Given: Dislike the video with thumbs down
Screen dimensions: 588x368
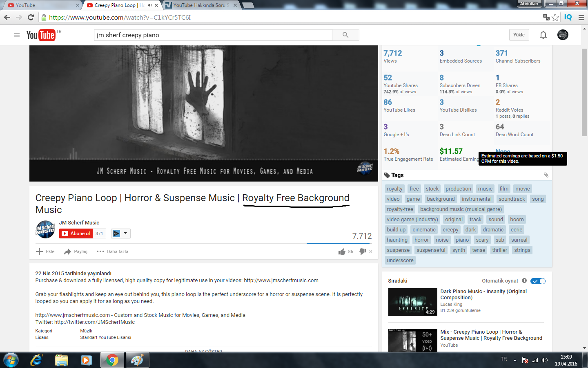Looking at the screenshot, I should 363,251.
